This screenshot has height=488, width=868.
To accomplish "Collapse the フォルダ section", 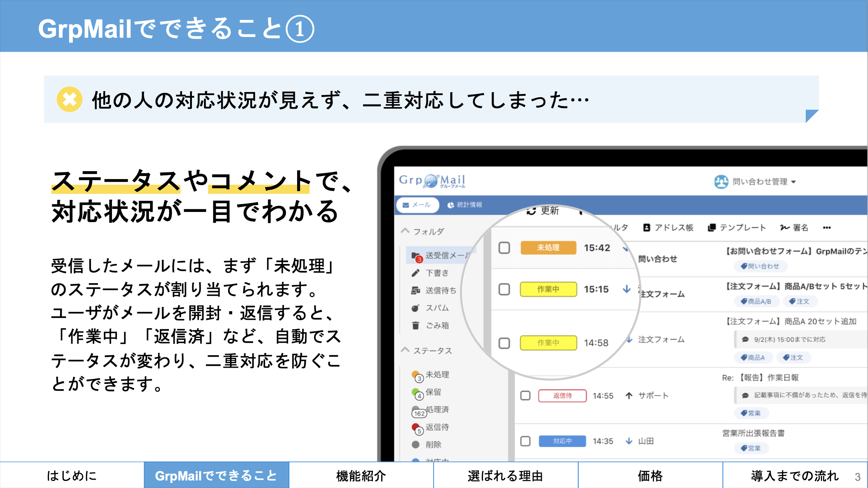I will pyautogui.click(x=422, y=231).
